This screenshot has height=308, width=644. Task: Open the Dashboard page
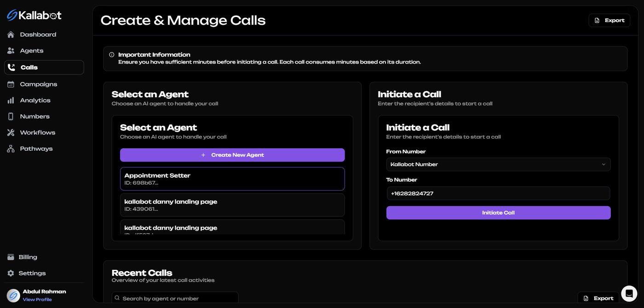point(38,35)
